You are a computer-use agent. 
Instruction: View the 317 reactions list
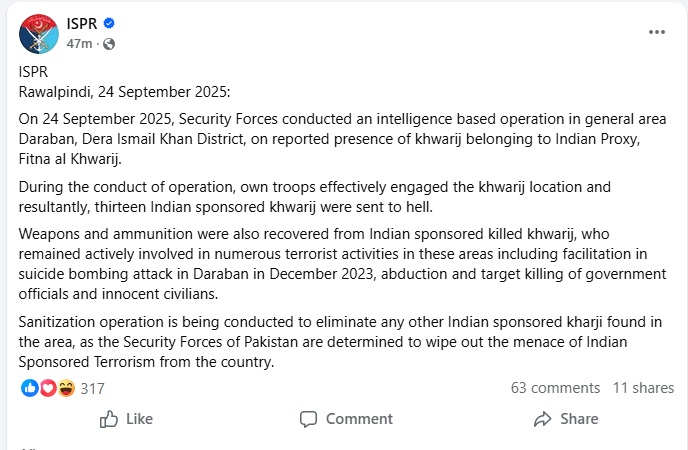point(93,389)
